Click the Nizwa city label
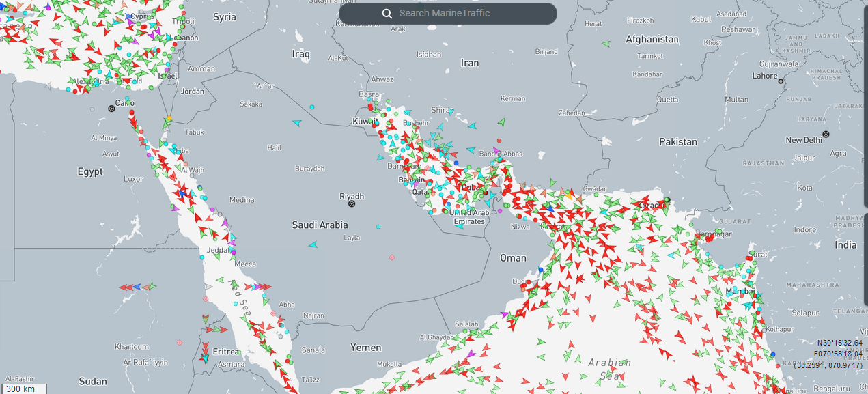Image resolution: width=868 pixels, height=394 pixels. [x=520, y=227]
